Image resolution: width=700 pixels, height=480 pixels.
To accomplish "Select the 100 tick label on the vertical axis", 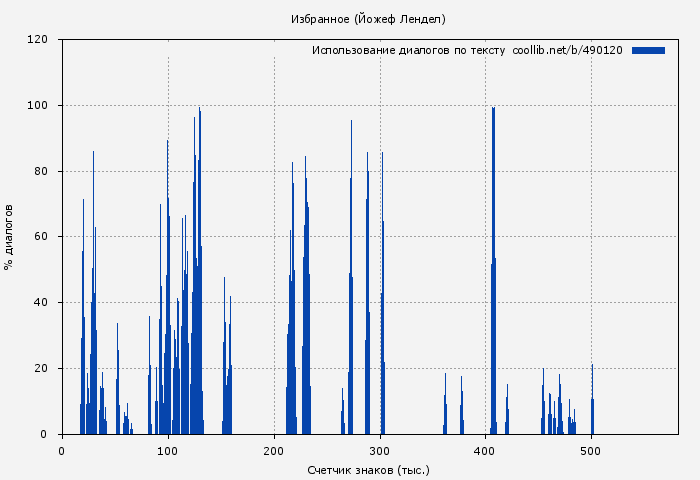I will (x=38, y=106).
